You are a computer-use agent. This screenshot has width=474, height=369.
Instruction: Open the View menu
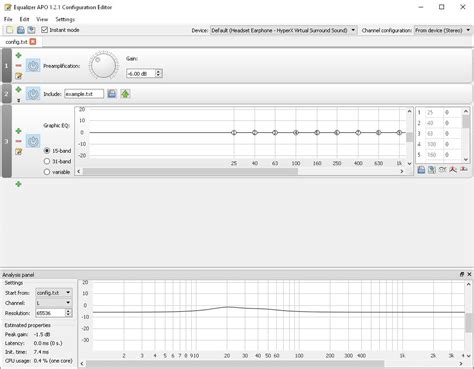pos(42,19)
